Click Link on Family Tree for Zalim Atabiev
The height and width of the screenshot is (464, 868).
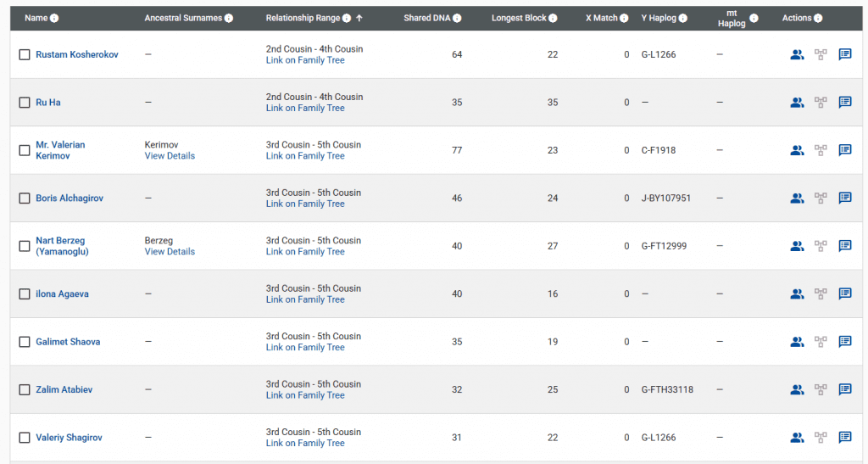pos(305,395)
